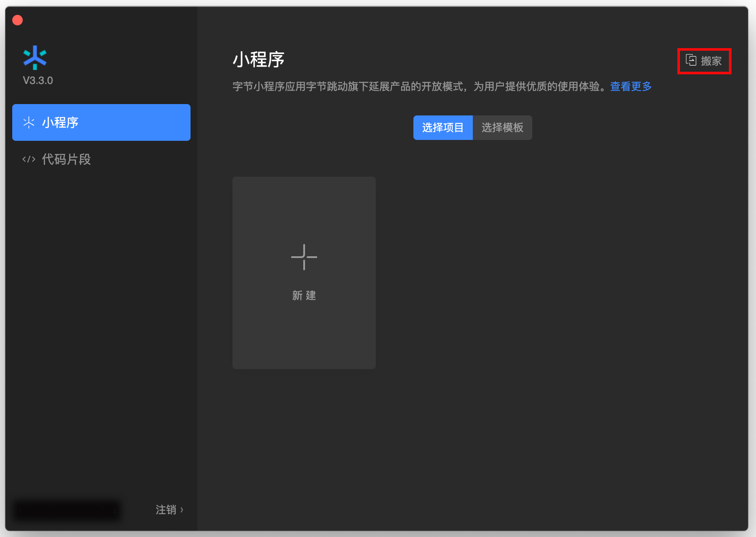Image resolution: width=756 pixels, height=537 pixels.
Task: Switch to the 选择模板 tab
Action: click(x=503, y=128)
